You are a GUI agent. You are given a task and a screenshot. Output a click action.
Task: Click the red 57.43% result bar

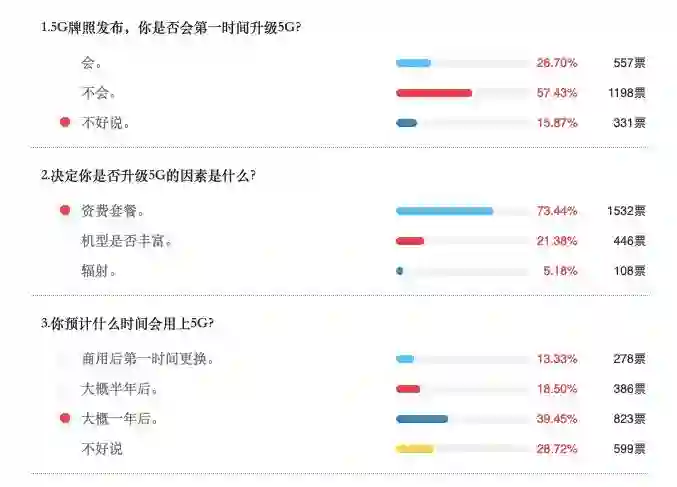(434, 93)
